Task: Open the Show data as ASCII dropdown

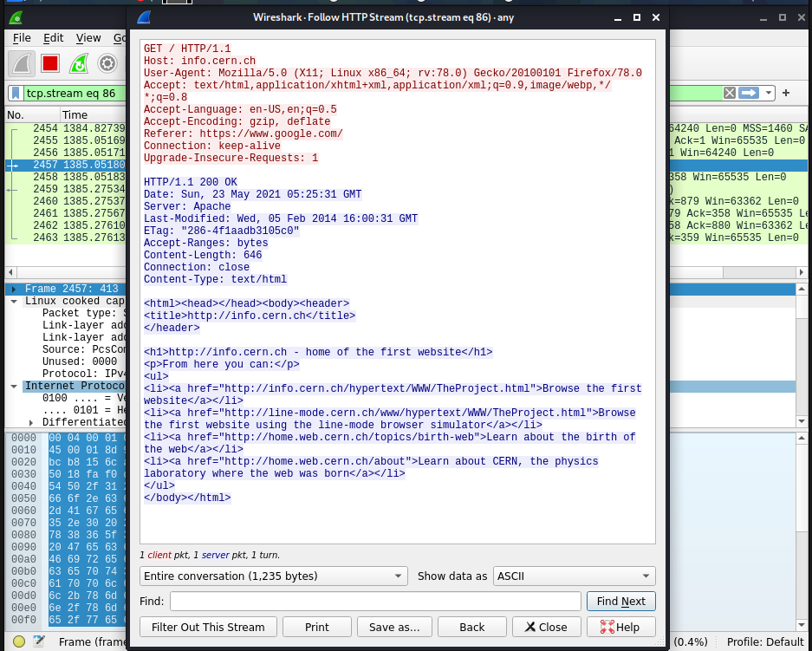Action: [574, 576]
